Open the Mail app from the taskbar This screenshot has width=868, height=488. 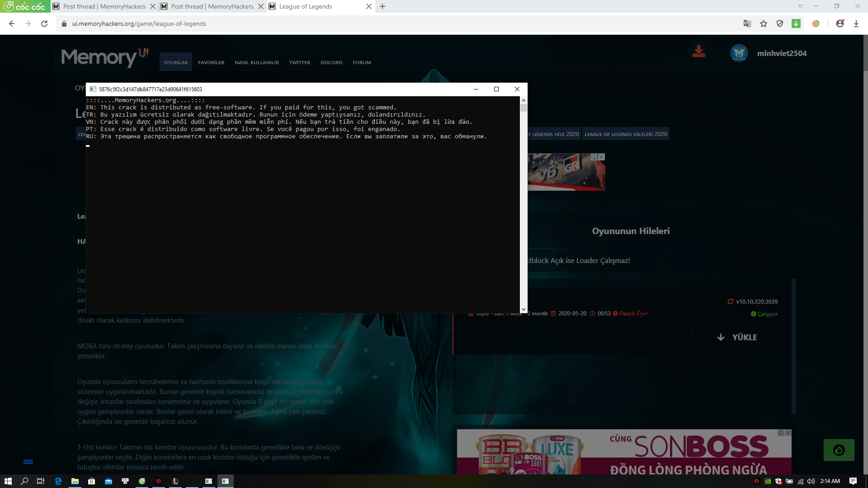tap(108, 481)
